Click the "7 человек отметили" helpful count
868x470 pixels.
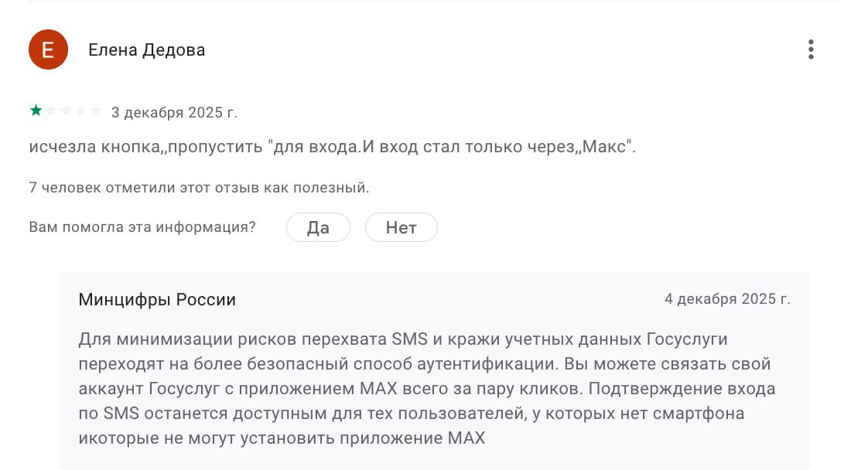(199, 187)
